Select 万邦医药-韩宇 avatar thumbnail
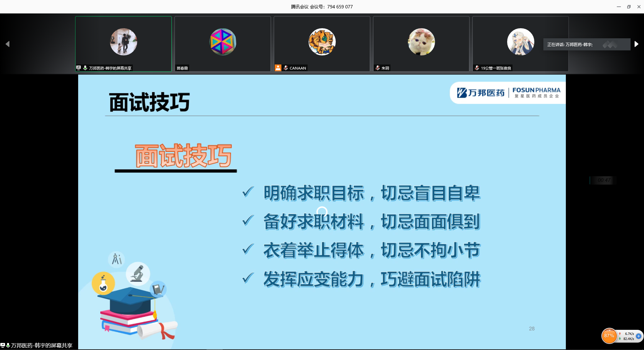The width and height of the screenshot is (644, 350). (x=123, y=42)
